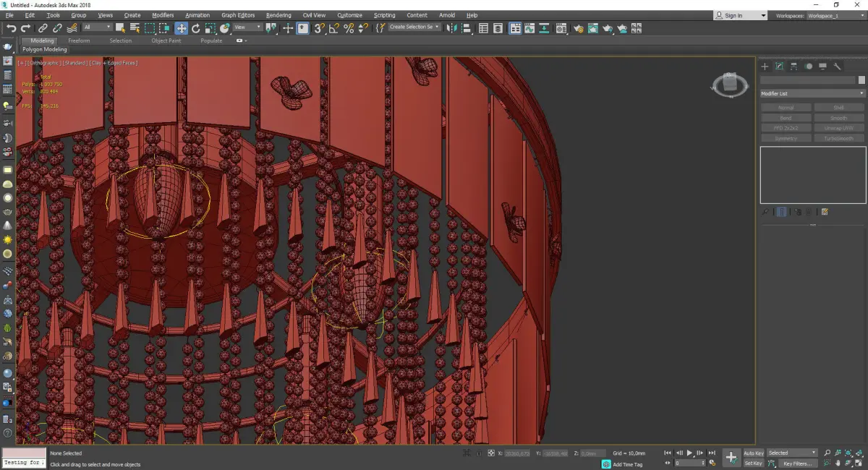Image resolution: width=868 pixels, height=470 pixels.
Task: Toggle Percent Snap
Action: [349, 28]
